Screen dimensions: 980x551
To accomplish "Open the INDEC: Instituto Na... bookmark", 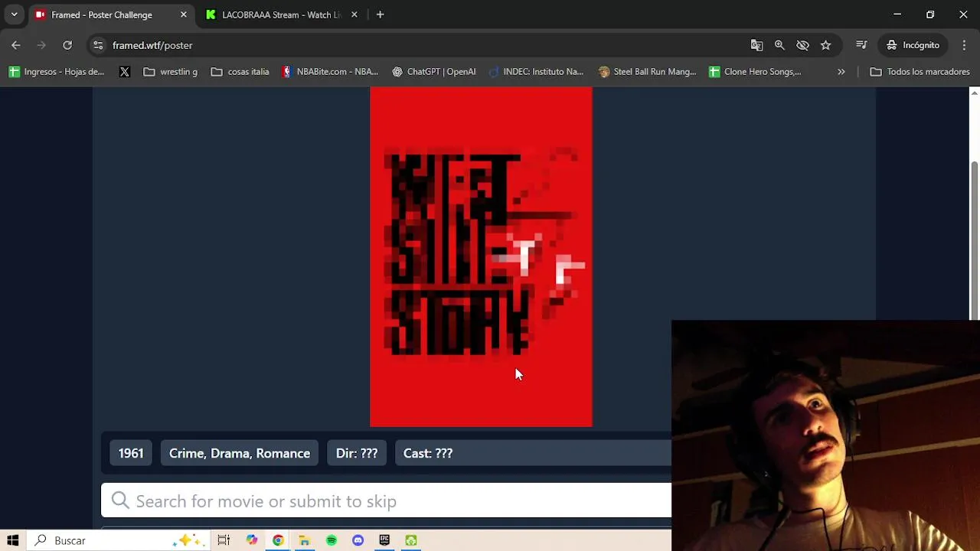I will 535,72.
